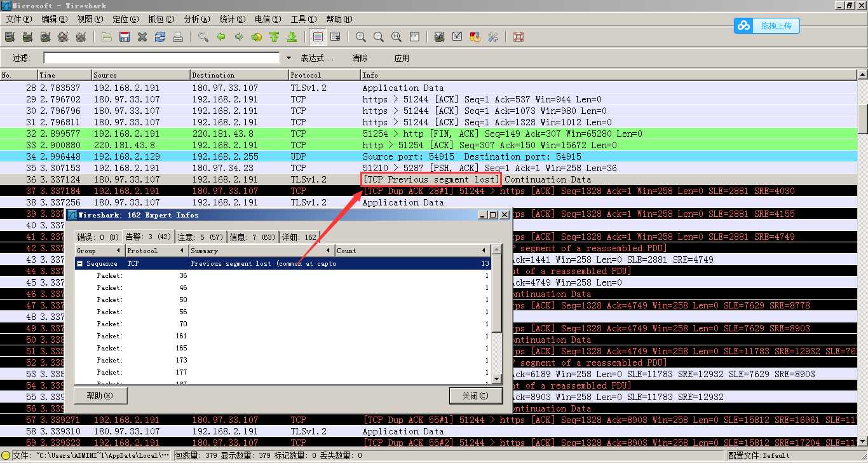Image resolution: width=868 pixels, height=463 pixels.
Task: Open the filter history dropdown arrow
Action: coord(288,58)
